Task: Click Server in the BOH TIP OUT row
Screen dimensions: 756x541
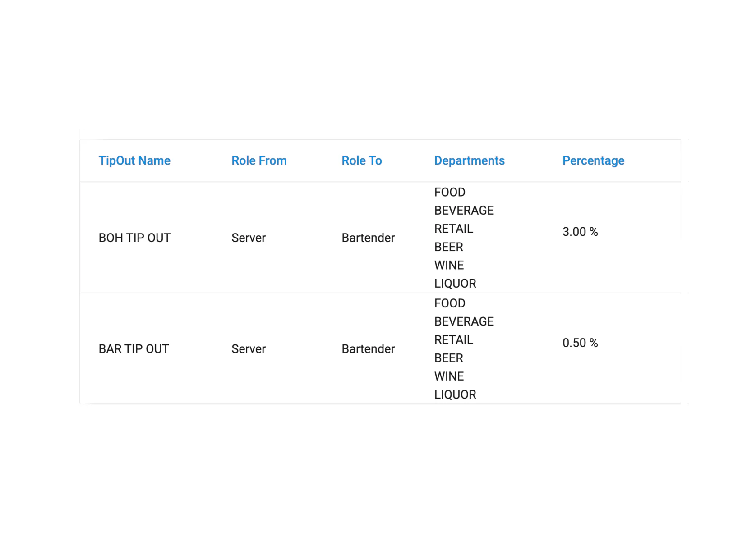Action: click(249, 238)
